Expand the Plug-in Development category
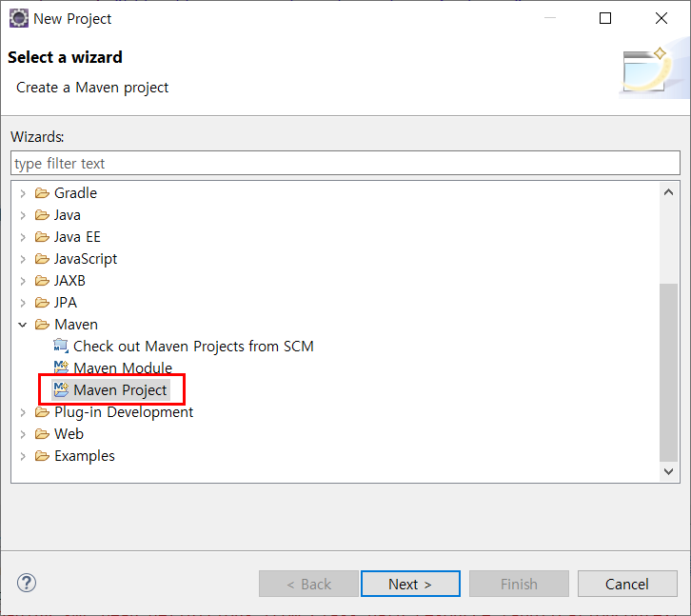Viewport: 691px width, 616px height. (x=23, y=412)
